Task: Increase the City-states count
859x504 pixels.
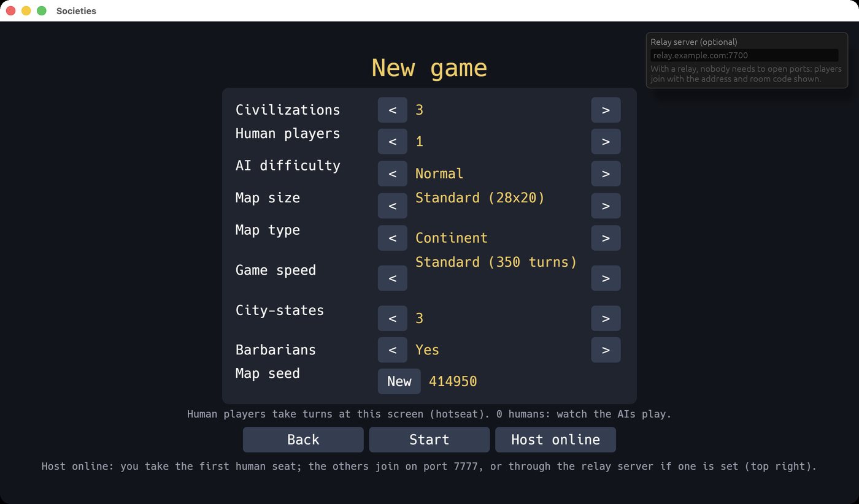Action: (x=606, y=318)
